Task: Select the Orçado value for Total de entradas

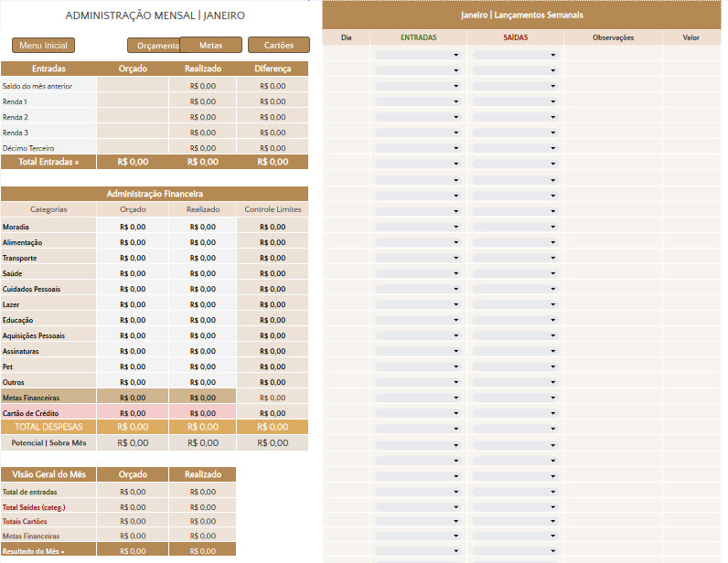Action: pos(133,491)
